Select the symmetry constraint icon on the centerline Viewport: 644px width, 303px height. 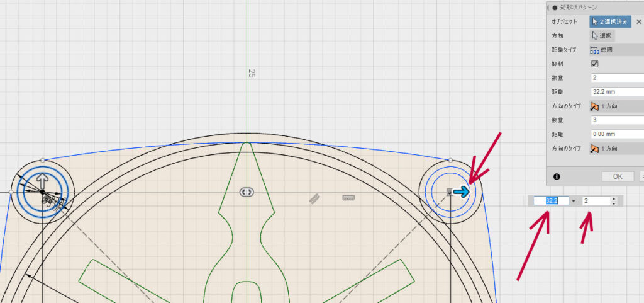pyautogui.click(x=246, y=192)
